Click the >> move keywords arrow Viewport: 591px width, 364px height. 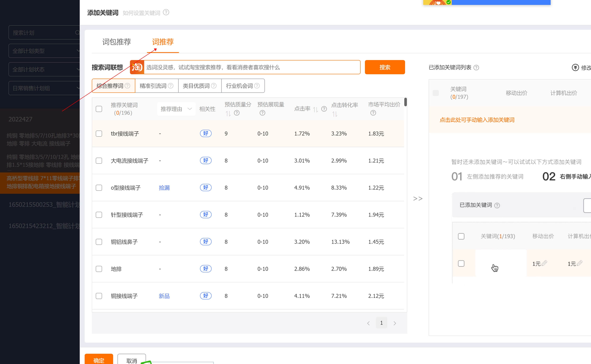pos(418,199)
